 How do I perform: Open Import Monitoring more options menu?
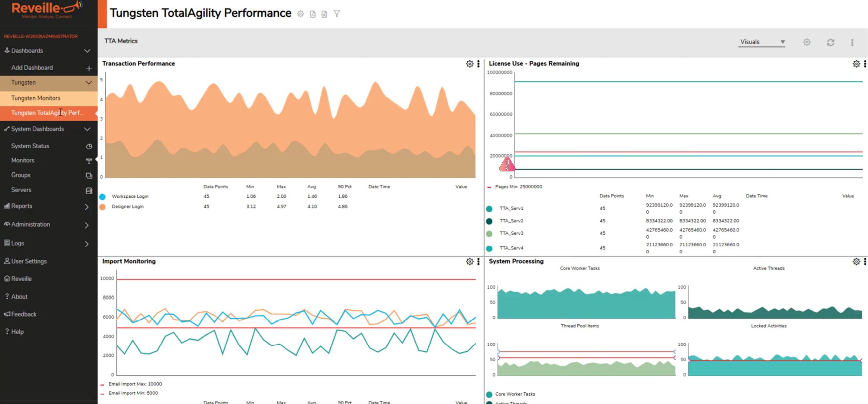(478, 261)
